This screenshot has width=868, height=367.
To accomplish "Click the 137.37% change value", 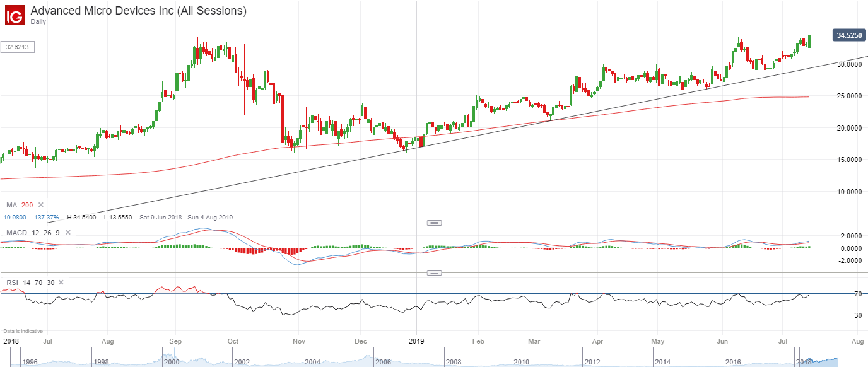I will pyautogui.click(x=47, y=218).
